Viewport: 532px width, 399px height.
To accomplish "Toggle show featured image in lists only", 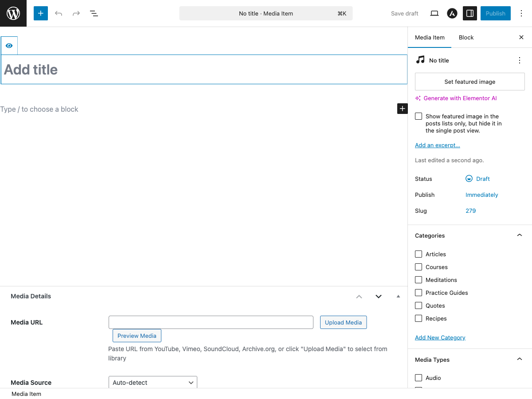I will tap(419, 116).
